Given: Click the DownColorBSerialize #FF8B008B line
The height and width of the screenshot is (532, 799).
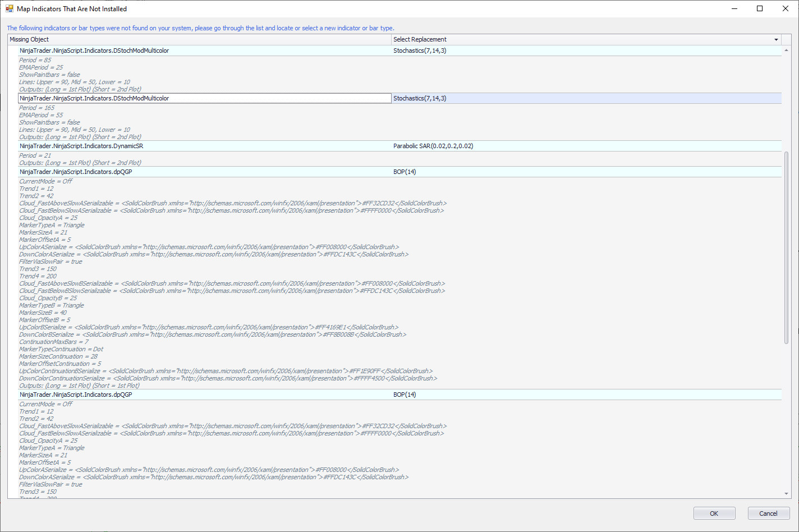Looking at the screenshot, I should click(213, 334).
